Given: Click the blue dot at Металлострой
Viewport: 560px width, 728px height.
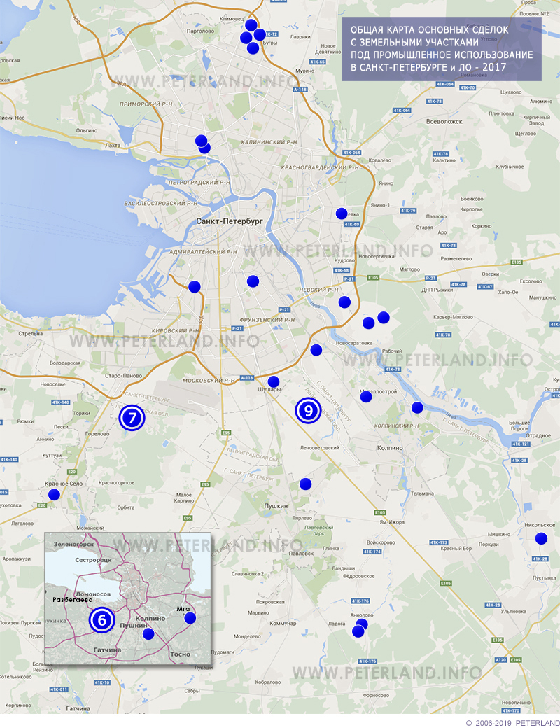Looking at the screenshot, I should (x=366, y=396).
